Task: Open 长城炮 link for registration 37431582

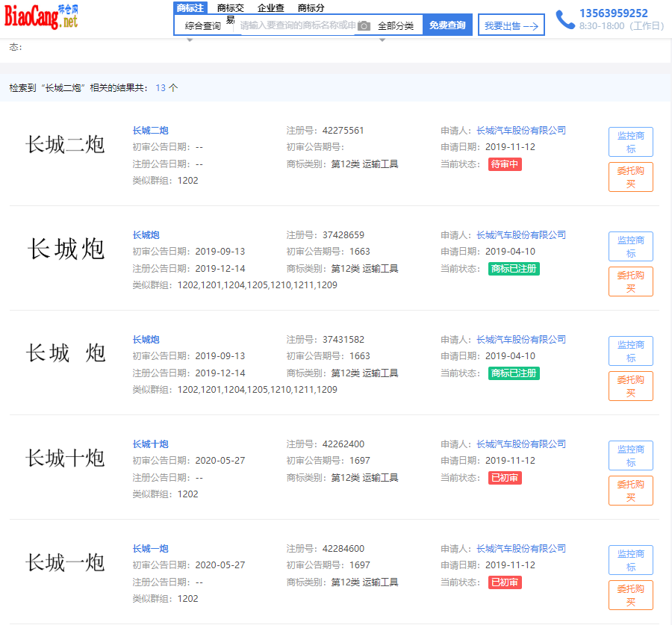Action: pos(146,340)
